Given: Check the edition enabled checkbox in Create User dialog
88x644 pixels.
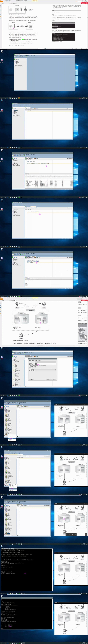Looking at the screenshot, I should click(30, 368).
